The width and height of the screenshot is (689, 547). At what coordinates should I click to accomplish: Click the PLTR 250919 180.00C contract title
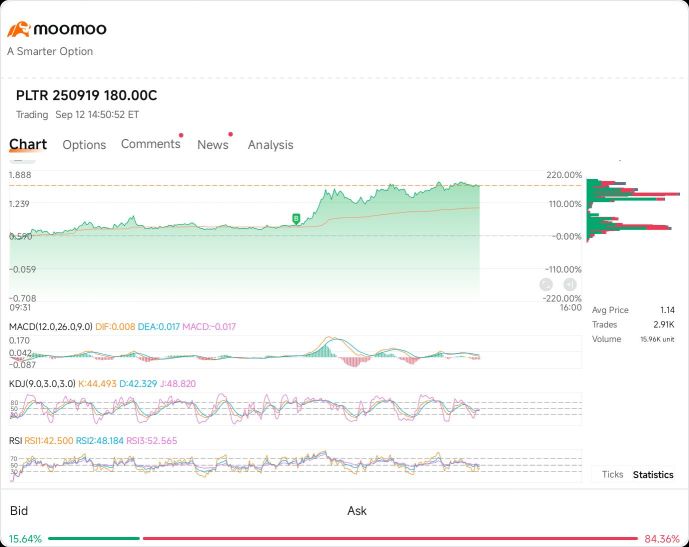86,95
